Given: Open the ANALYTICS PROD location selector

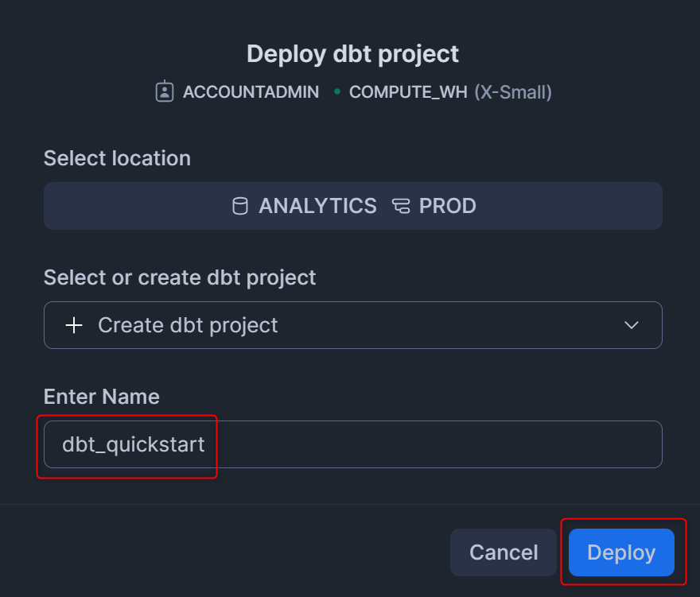Looking at the screenshot, I should tap(352, 206).
